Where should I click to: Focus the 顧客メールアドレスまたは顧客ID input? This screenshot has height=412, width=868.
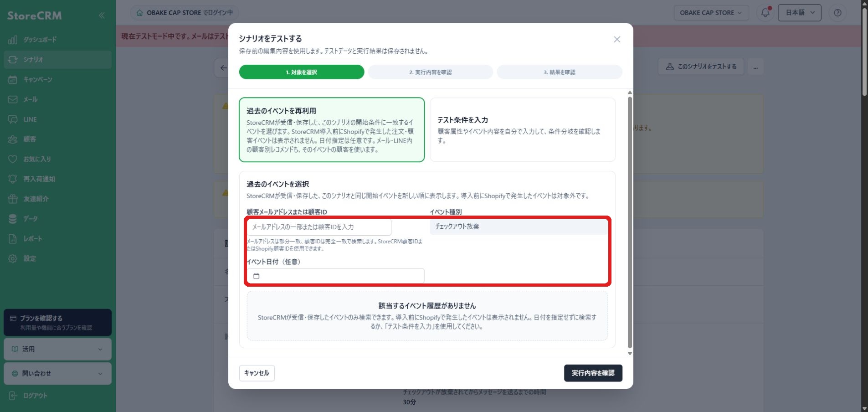[319, 227]
